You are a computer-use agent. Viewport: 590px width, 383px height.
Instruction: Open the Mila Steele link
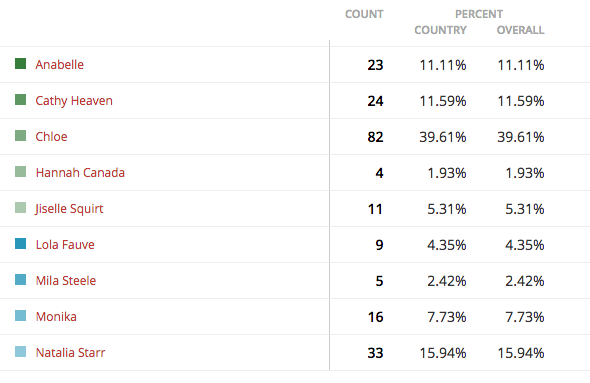[65, 281]
